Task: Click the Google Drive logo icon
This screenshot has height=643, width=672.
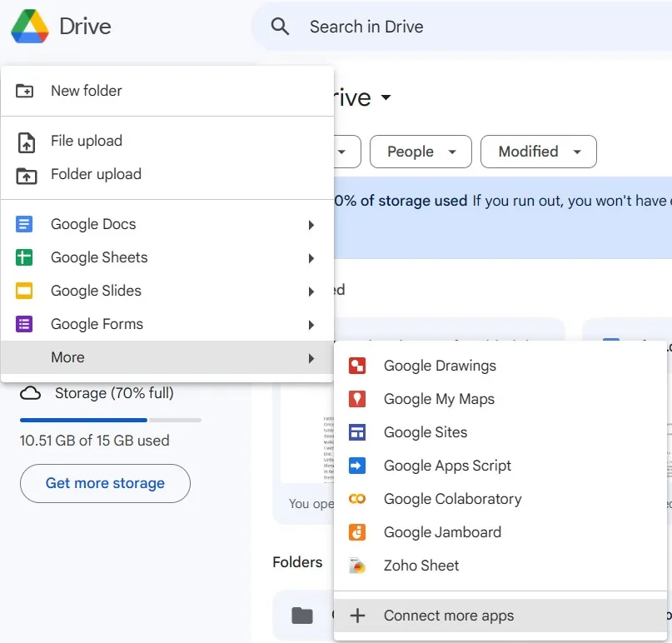Action: pos(29,27)
